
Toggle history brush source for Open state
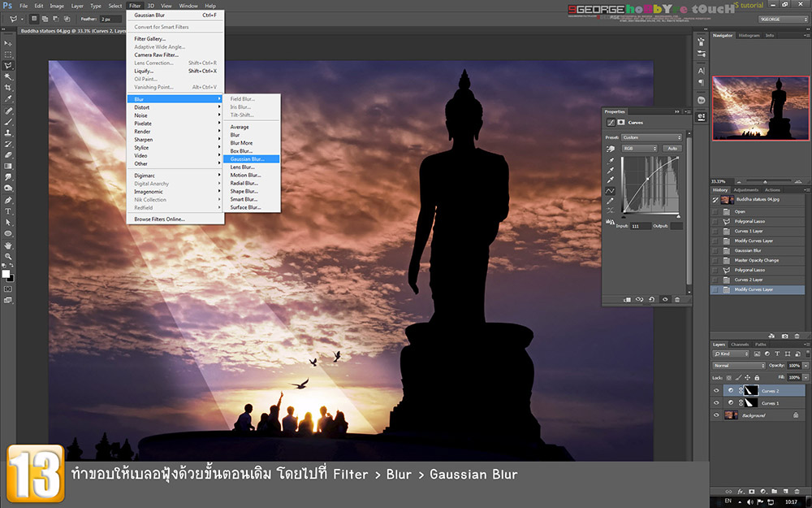[715, 211]
